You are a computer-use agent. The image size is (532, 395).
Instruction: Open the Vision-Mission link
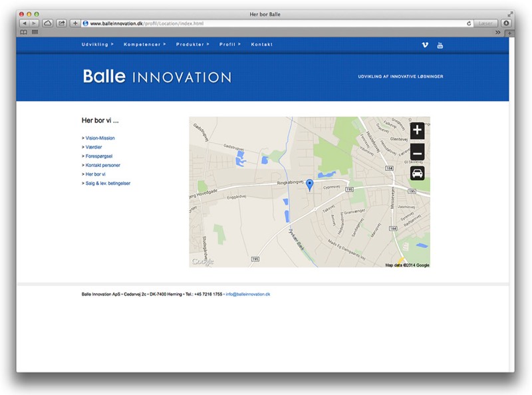(x=100, y=138)
